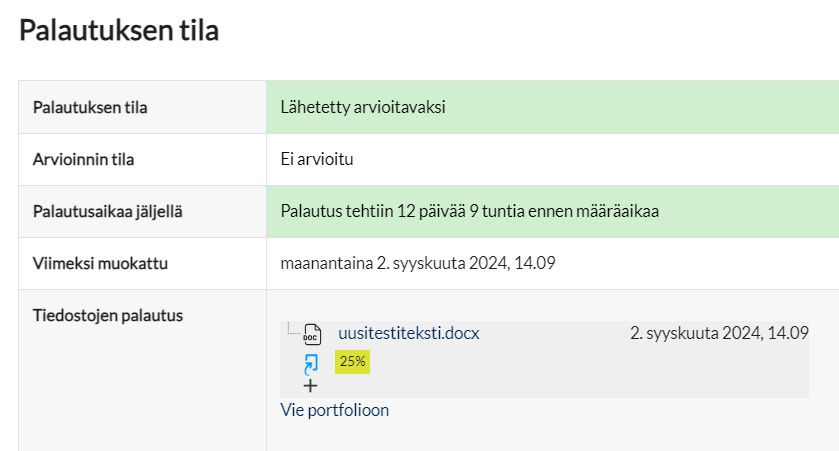Select the Viimeksi muokattu row label
839x451 pixels.
pyautogui.click(x=100, y=264)
